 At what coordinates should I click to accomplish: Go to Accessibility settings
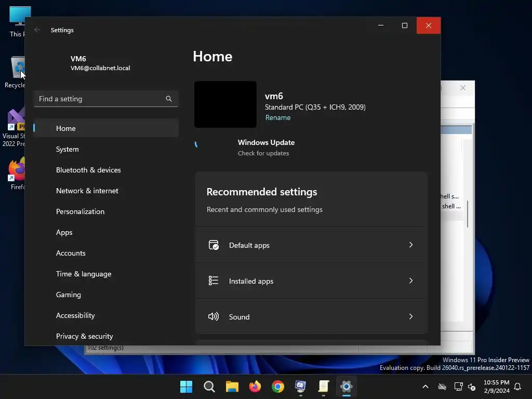106,315
